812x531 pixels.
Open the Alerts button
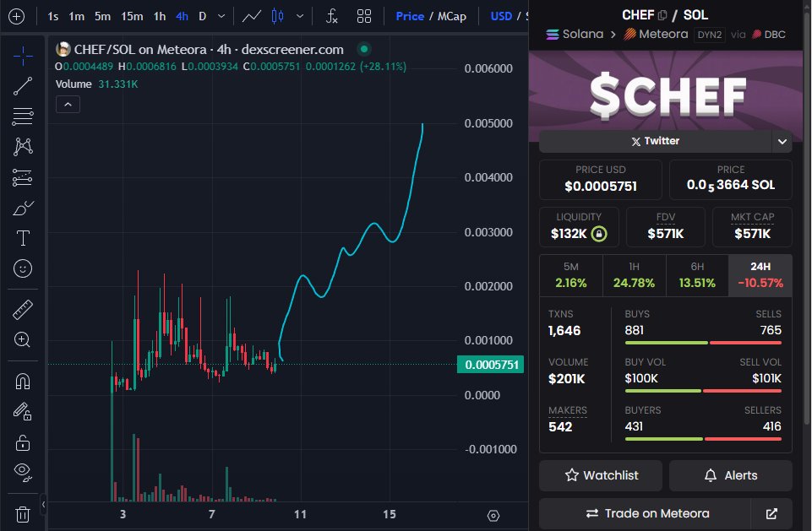tap(731, 475)
